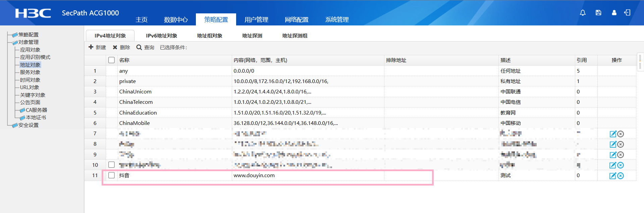Click the 名称 column header
Viewport: 644px width, 213px height.
[174, 60]
